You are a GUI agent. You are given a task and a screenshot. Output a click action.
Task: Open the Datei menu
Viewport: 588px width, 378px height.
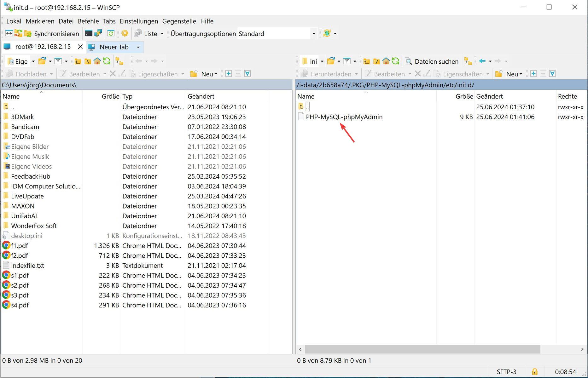tap(66, 21)
